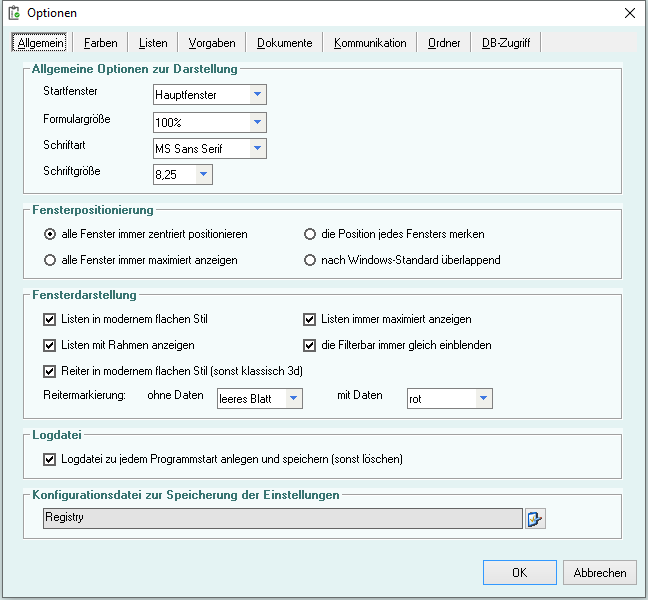Disable 'Listen immer maximiert anzeigen' checkbox
The width and height of the screenshot is (648, 600).
click(310, 320)
